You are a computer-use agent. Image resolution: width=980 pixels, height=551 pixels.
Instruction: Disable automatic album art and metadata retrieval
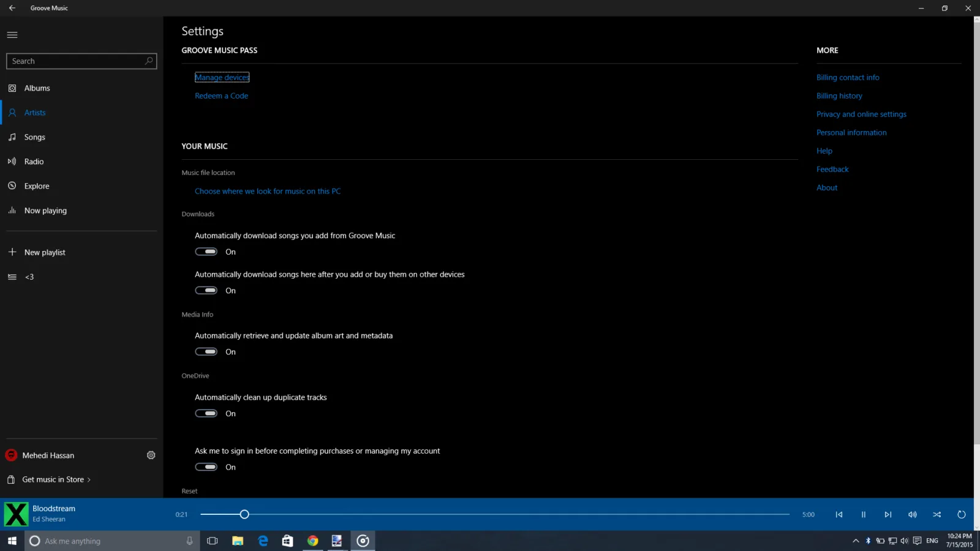(206, 351)
